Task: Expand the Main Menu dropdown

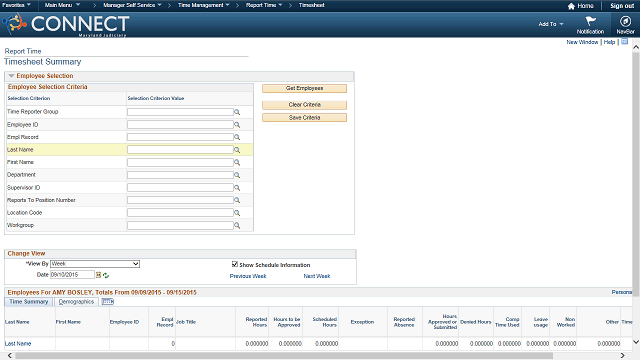Action: (62, 5)
